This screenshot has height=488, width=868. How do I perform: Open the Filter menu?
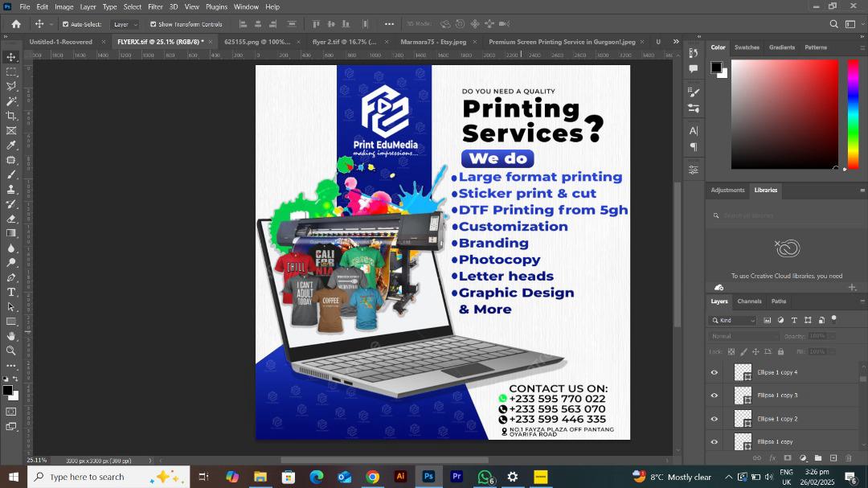tap(155, 6)
